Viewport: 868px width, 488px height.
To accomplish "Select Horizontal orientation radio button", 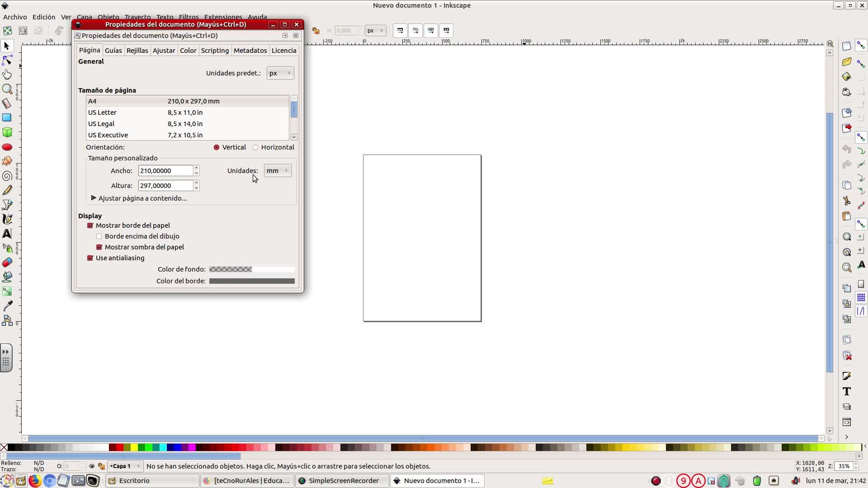I will coord(255,147).
